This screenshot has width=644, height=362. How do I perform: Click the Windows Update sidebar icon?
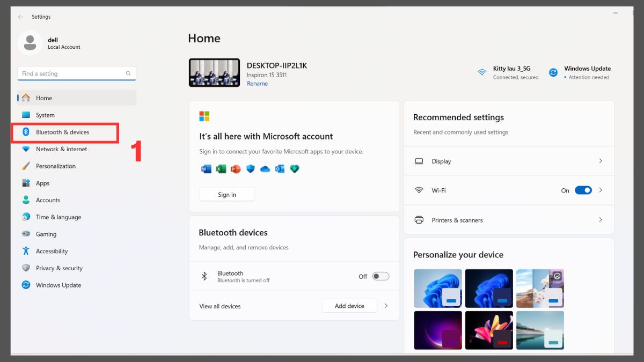tap(26, 285)
